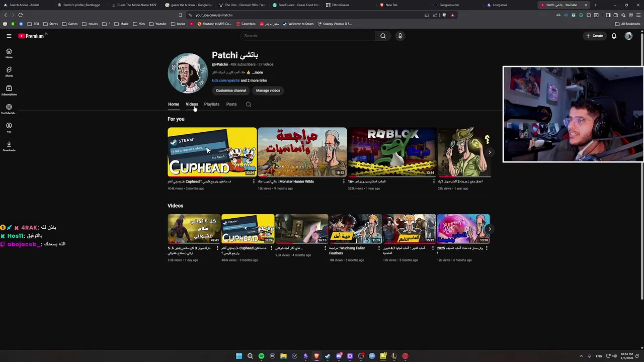This screenshot has width=644, height=362.
Task: Open the account avatar menu
Action: point(628,36)
